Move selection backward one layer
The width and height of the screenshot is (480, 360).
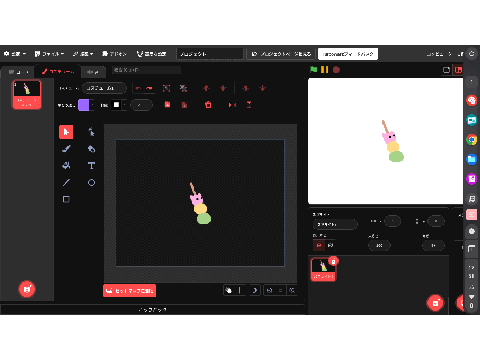(223, 88)
